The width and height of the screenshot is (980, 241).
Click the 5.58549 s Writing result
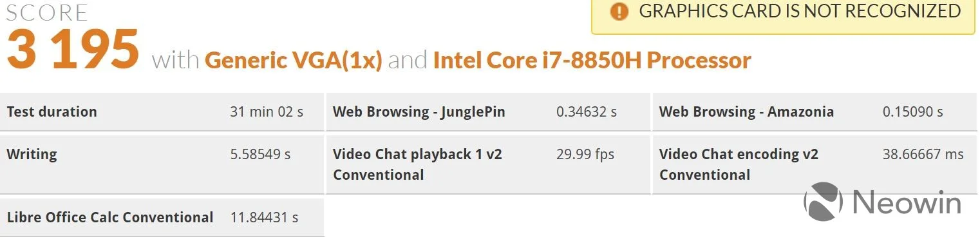260,155
